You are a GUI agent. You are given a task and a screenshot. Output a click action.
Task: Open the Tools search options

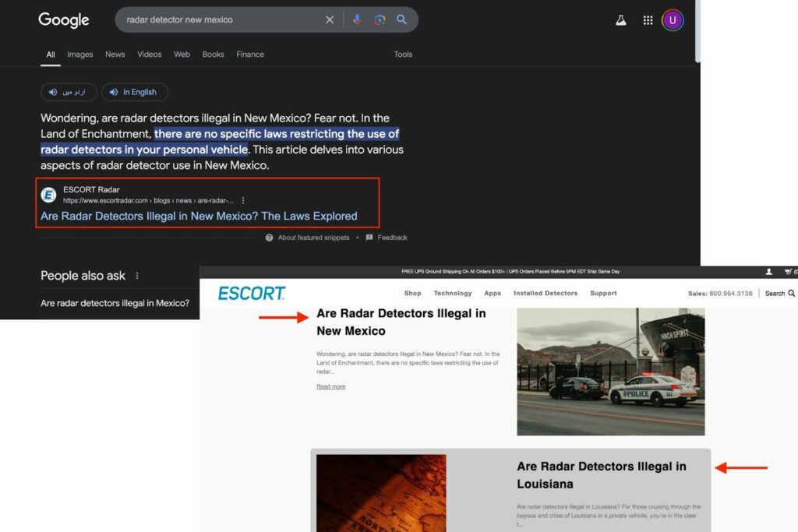pyautogui.click(x=403, y=55)
